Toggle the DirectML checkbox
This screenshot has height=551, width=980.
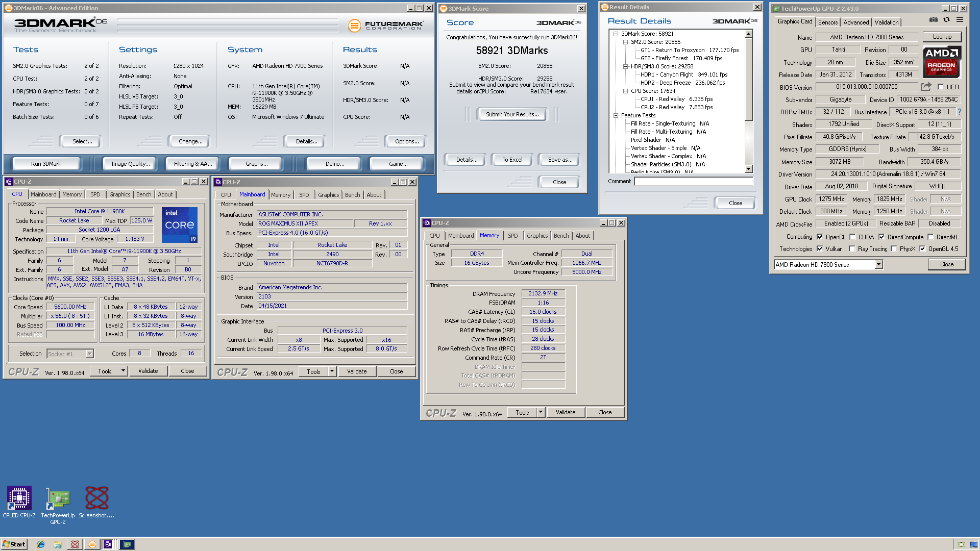click(930, 237)
